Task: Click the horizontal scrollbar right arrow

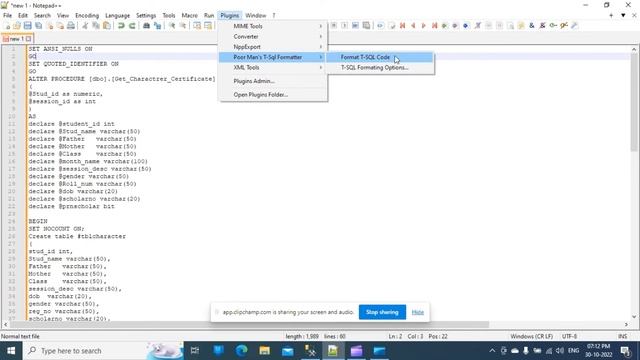Action: click(627, 324)
